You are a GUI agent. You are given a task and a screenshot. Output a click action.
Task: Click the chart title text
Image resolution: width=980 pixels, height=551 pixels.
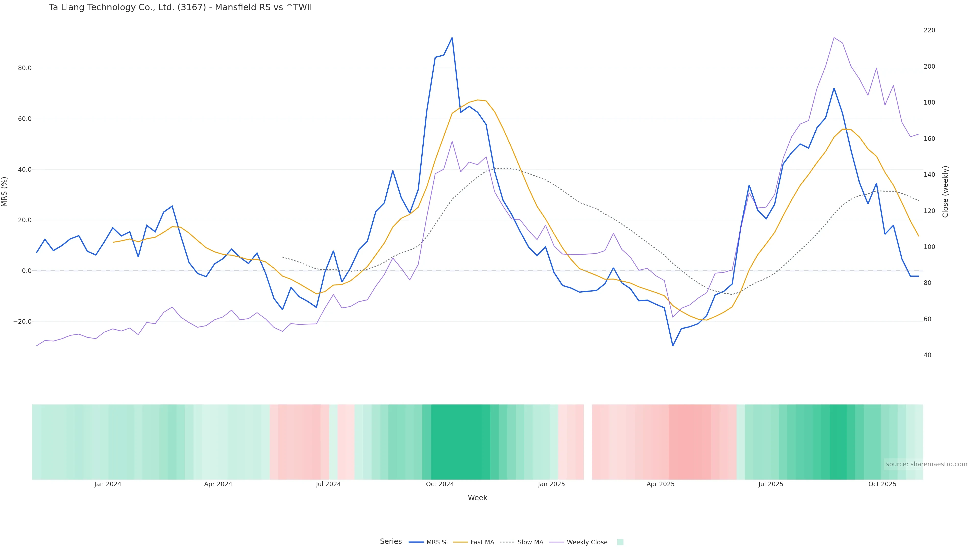[180, 7]
